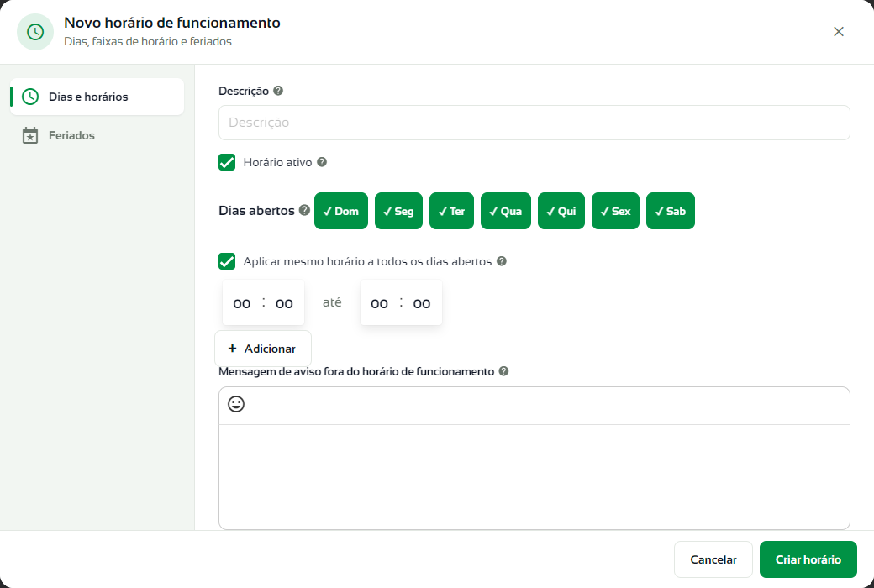Click the help icon beside Horário ativo
874x588 pixels.
(x=322, y=161)
